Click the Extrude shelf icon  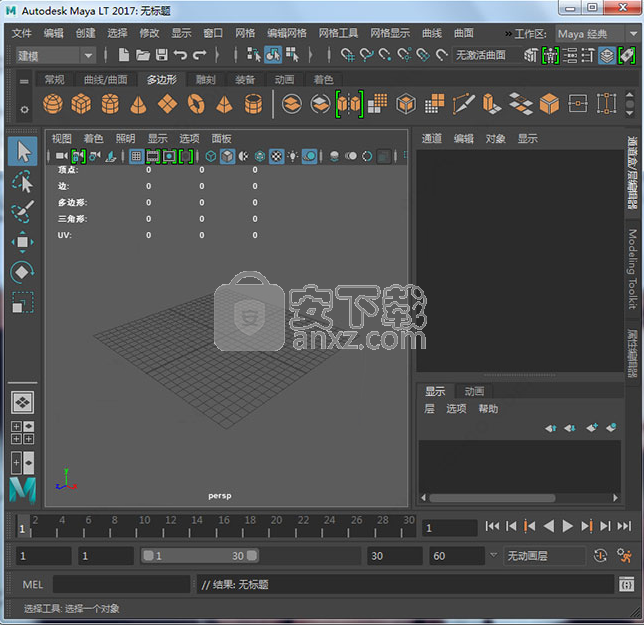[x=492, y=104]
